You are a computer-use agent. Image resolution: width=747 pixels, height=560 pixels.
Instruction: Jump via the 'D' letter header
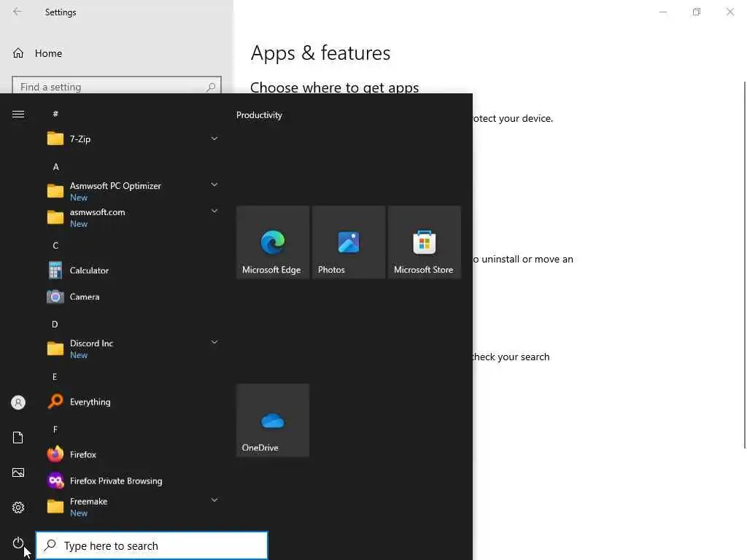click(x=55, y=324)
